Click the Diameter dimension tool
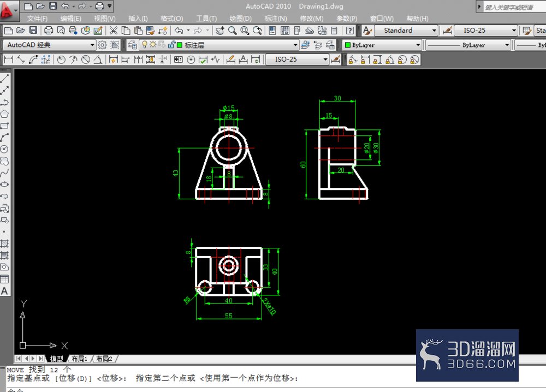Viewport: 546px width, 392px height. 86,60
